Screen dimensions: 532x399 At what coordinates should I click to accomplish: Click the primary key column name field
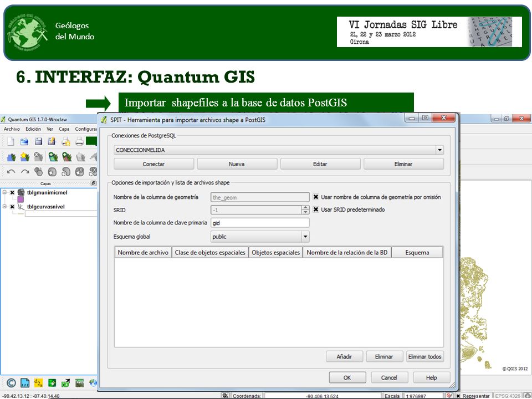pyautogui.click(x=260, y=223)
